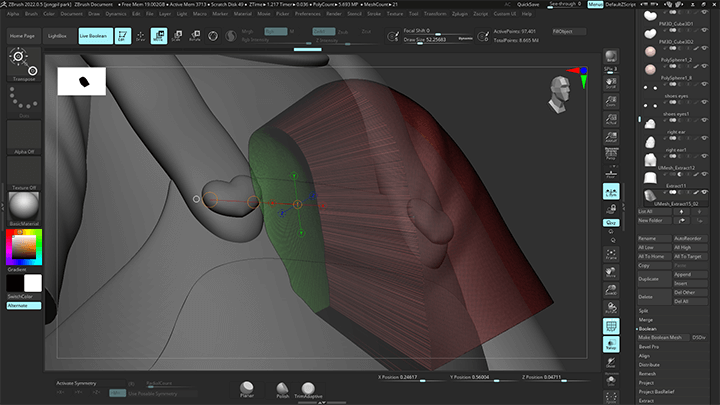Open the Alpha menu

point(13,14)
